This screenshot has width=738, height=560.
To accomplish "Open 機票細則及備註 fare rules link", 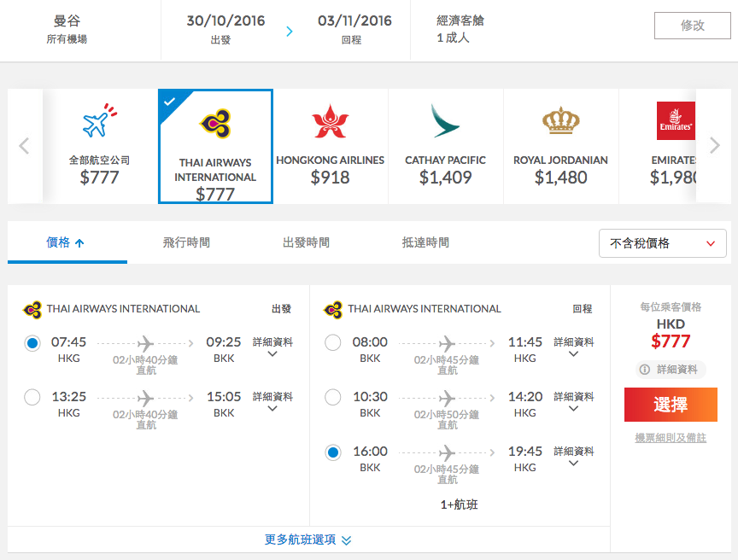I will click(x=671, y=438).
